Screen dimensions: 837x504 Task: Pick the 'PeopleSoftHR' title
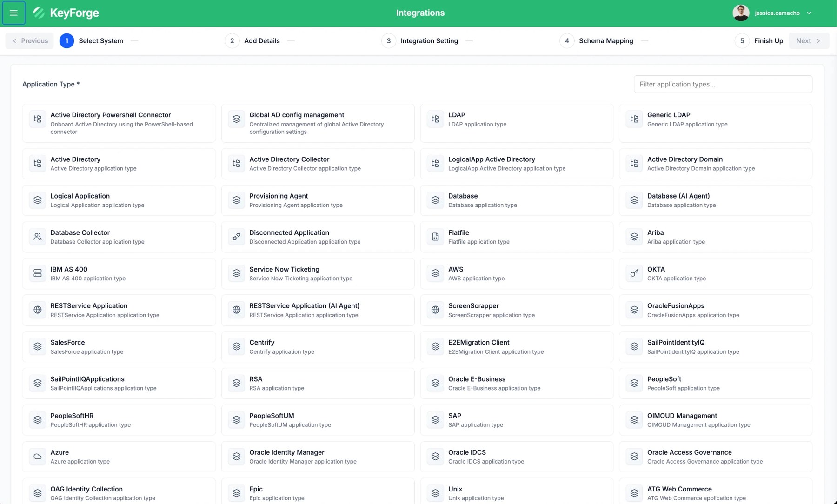click(72, 416)
